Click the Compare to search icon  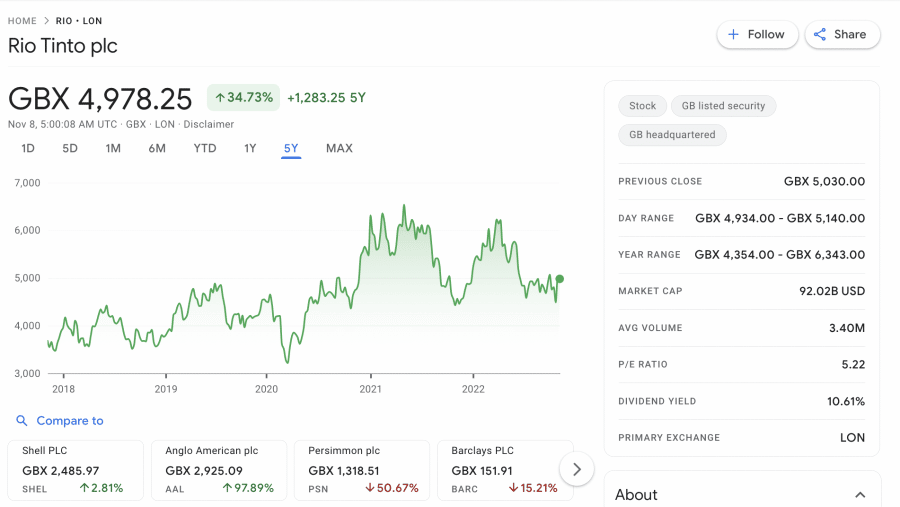tap(22, 421)
